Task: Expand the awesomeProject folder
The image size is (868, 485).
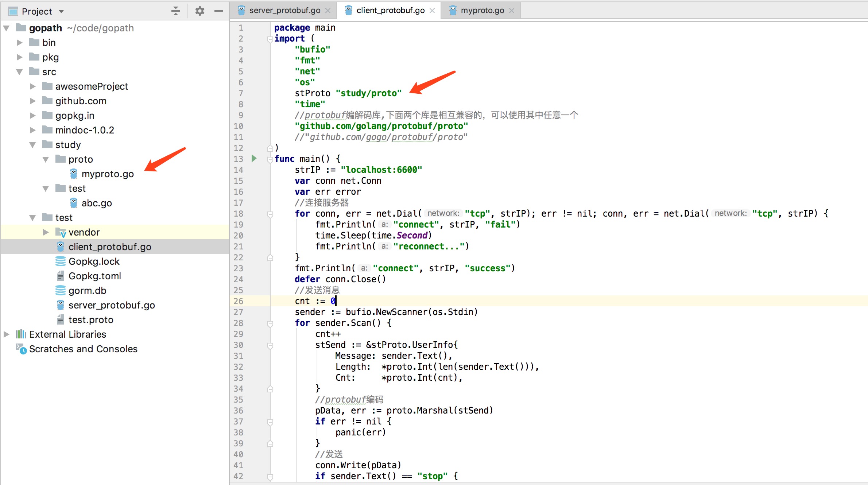Action: [33, 86]
